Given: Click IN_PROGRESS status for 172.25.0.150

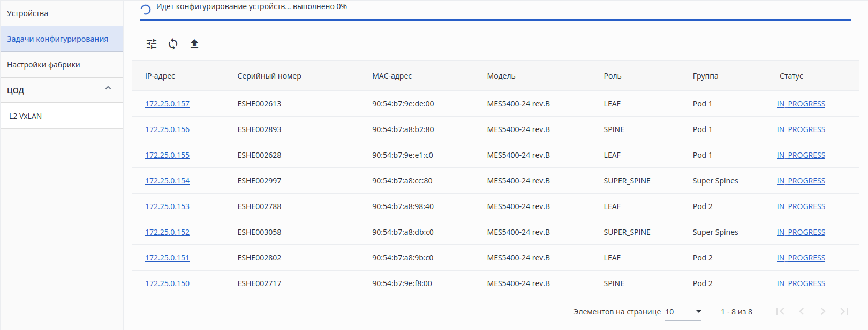Looking at the screenshot, I should (801, 283).
